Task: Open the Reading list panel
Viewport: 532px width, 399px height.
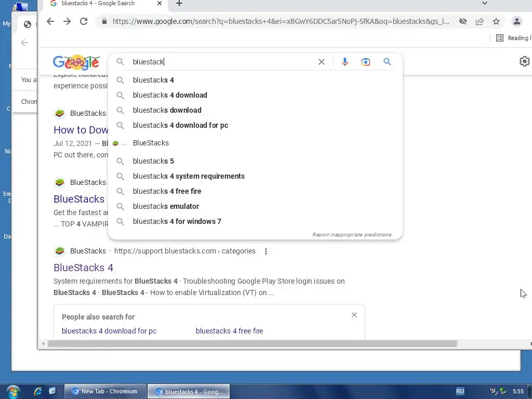Action: pos(514,38)
